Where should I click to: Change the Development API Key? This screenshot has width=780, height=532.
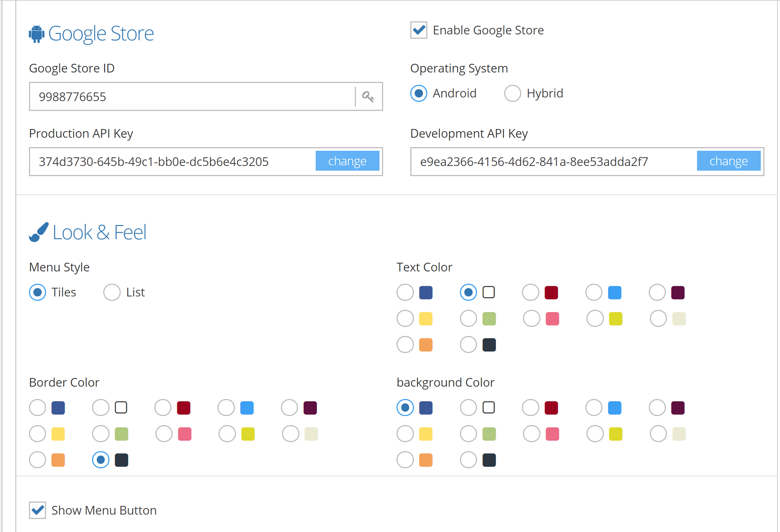pos(729,161)
